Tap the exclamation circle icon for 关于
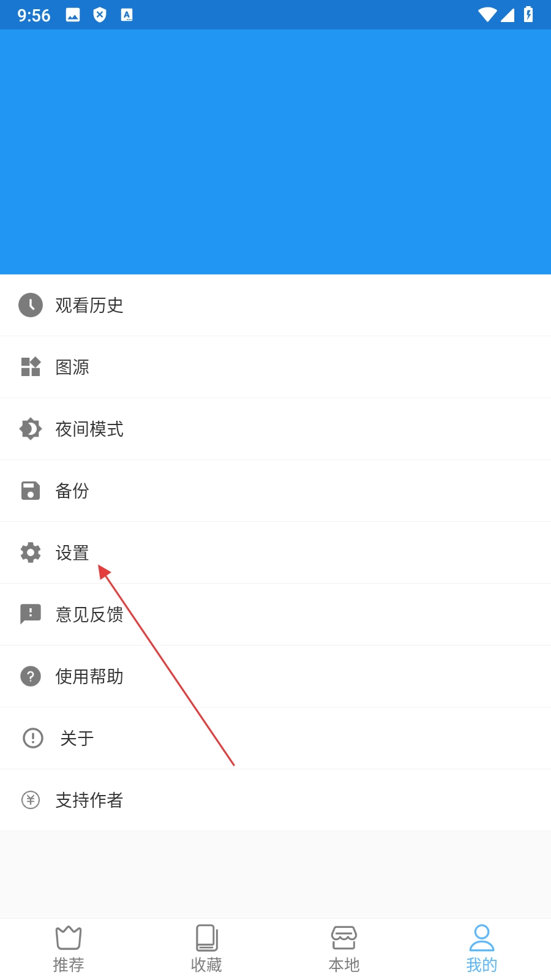Screen dimensions: 551x980 tap(33, 738)
